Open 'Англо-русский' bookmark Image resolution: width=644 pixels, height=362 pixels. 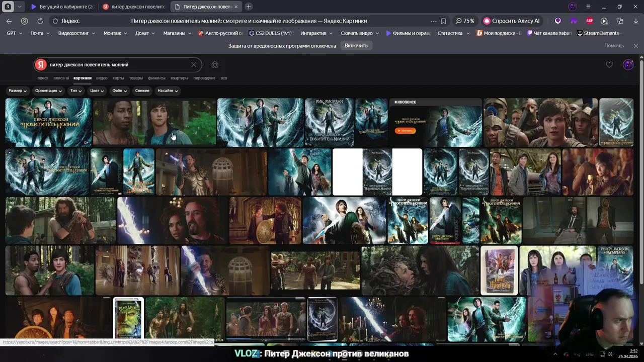click(x=221, y=33)
